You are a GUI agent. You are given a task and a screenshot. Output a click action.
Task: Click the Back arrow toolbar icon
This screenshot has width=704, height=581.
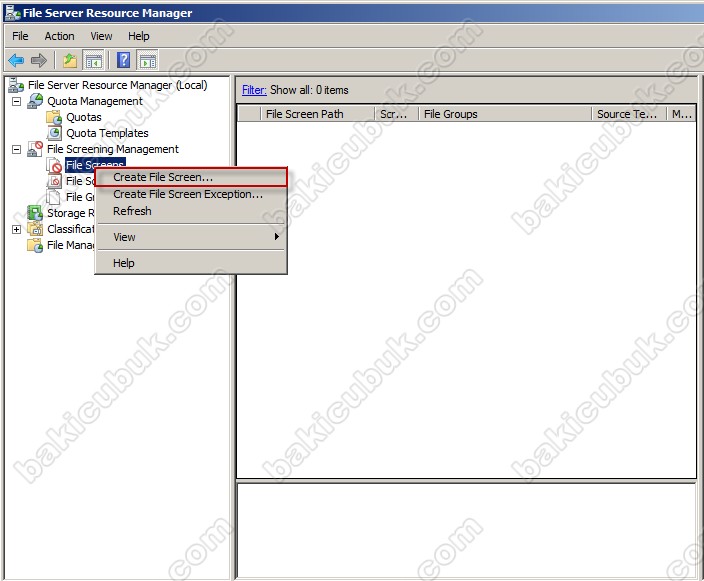(x=16, y=60)
